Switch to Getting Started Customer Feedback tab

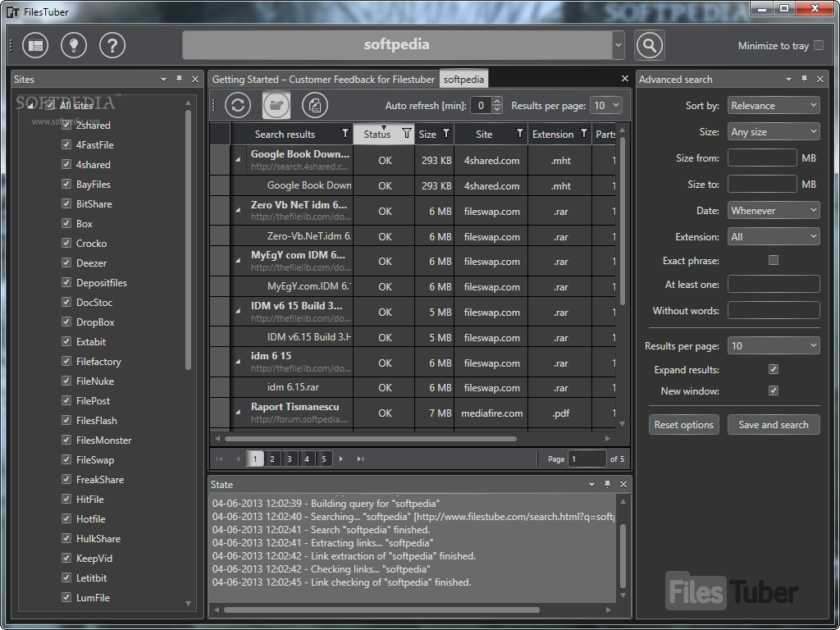(x=323, y=80)
